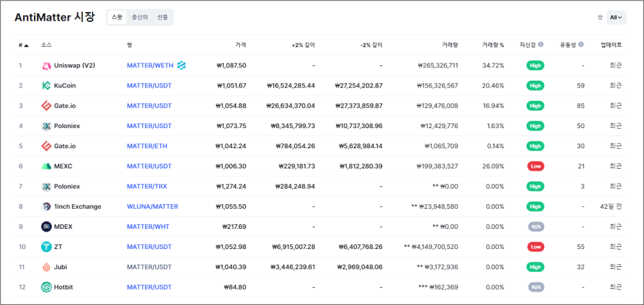This screenshot has height=305, width=644.
Task: Click the blue icon beside MATTER/WETH pair
Action: [x=181, y=65]
